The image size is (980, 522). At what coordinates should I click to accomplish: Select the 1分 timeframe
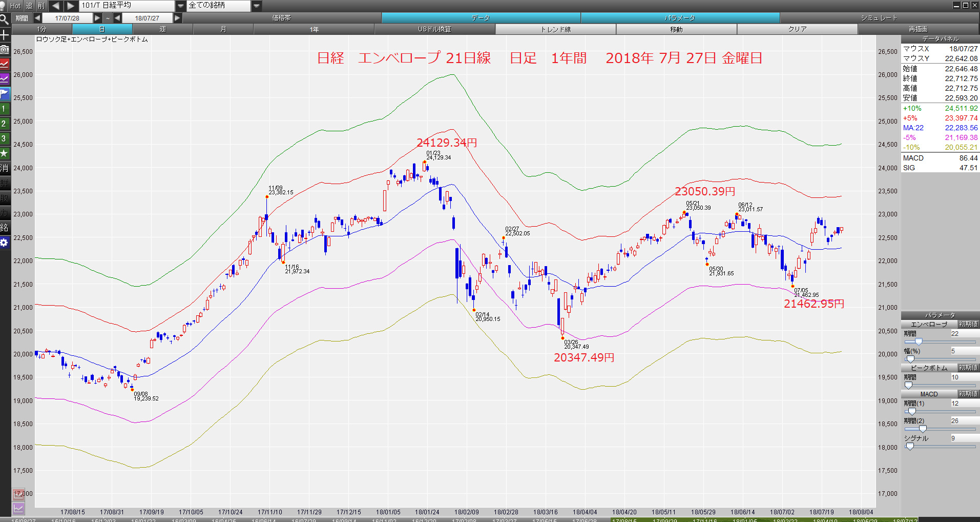pos(41,29)
